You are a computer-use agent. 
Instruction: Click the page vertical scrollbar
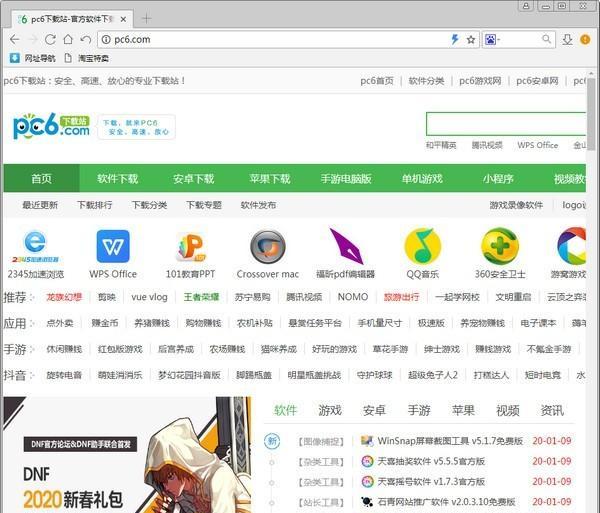(591, 115)
